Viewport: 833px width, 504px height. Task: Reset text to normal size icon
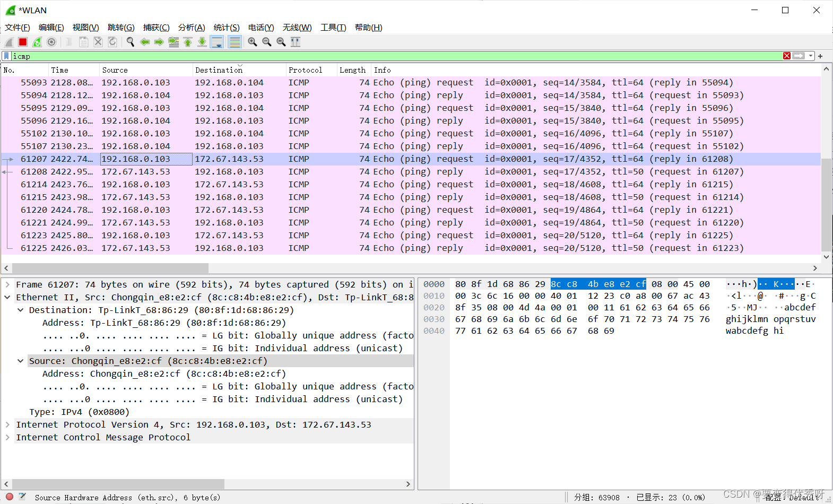[x=281, y=42]
